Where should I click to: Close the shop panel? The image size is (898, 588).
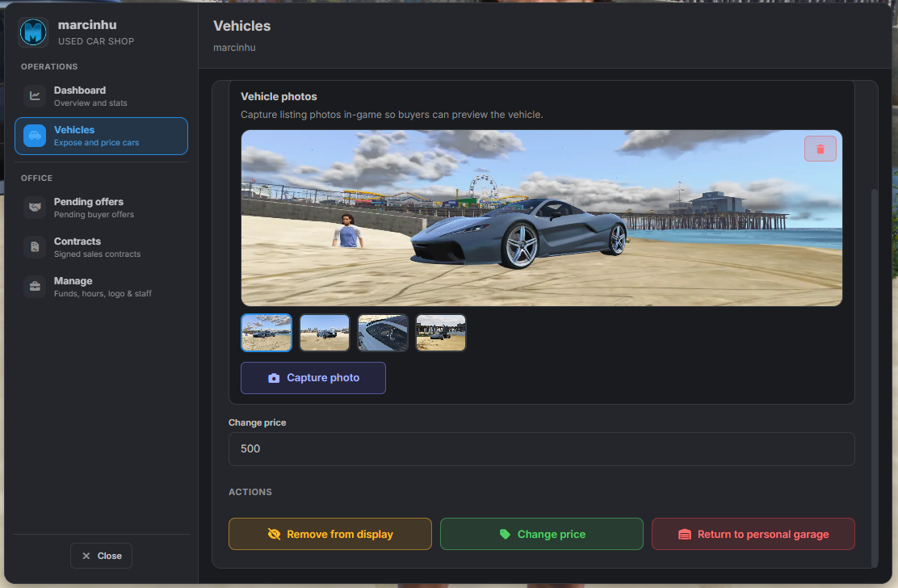102,556
